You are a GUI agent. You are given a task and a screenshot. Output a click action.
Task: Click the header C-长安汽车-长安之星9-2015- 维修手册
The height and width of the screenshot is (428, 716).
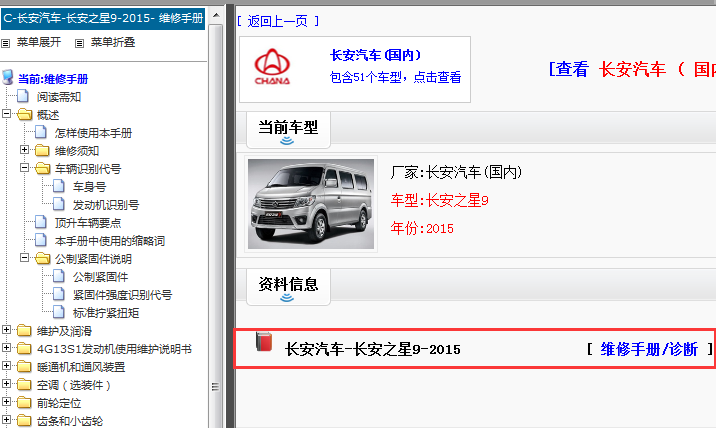tap(103, 18)
